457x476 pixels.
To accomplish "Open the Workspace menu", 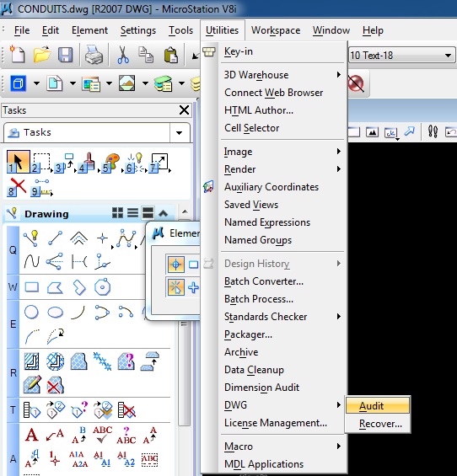I will coord(276,30).
